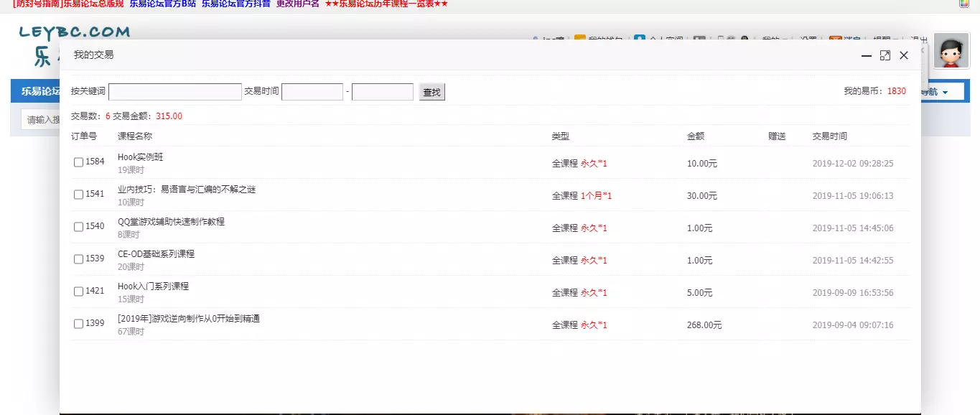Click the start date field after 交易时间
Screen dimensions: 980x415
point(312,92)
